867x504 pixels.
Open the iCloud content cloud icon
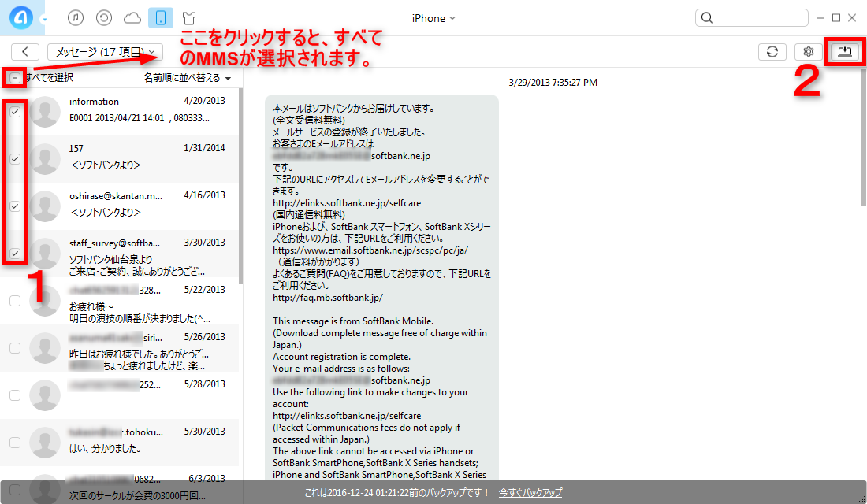tap(132, 18)
